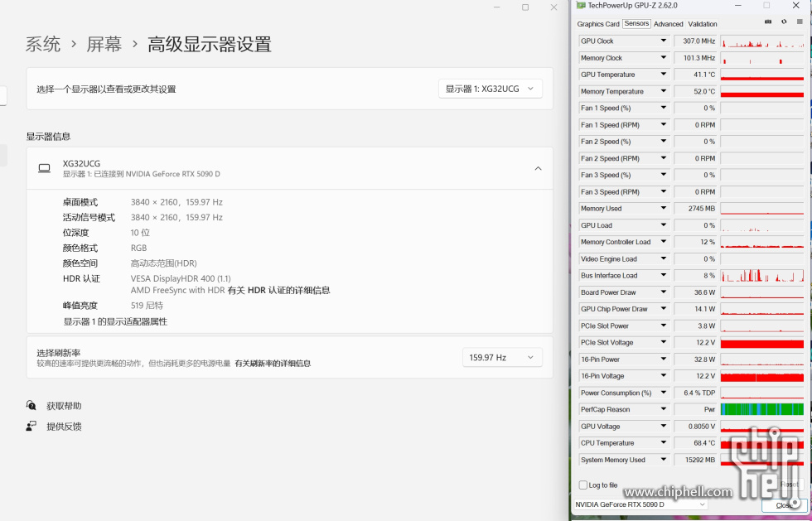Open Memory Controller Load dropdown
This screenshot has width=812, height=521.
coord(663,242)
